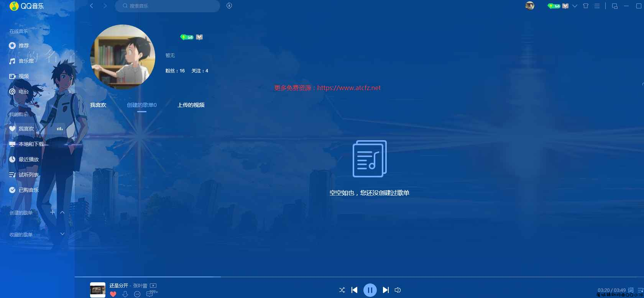Open the listen-to-identify icon beside search
644x298 pixels.
coord(229,6)
